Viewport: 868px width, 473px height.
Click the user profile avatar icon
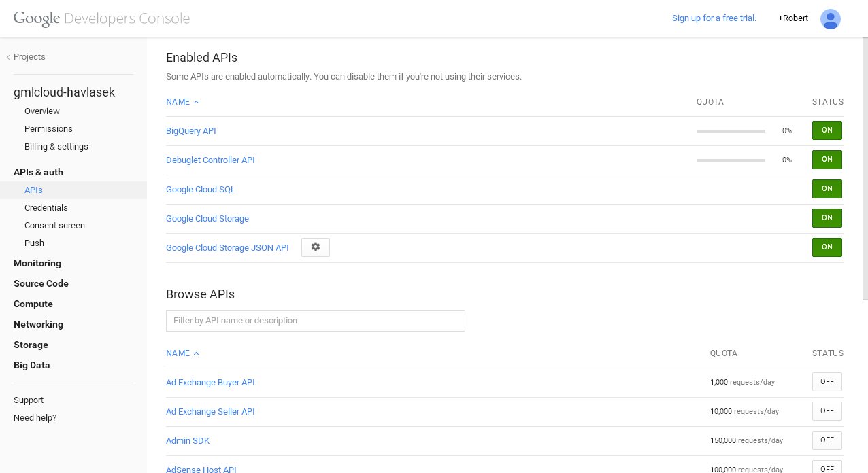(x=830, y=18)
